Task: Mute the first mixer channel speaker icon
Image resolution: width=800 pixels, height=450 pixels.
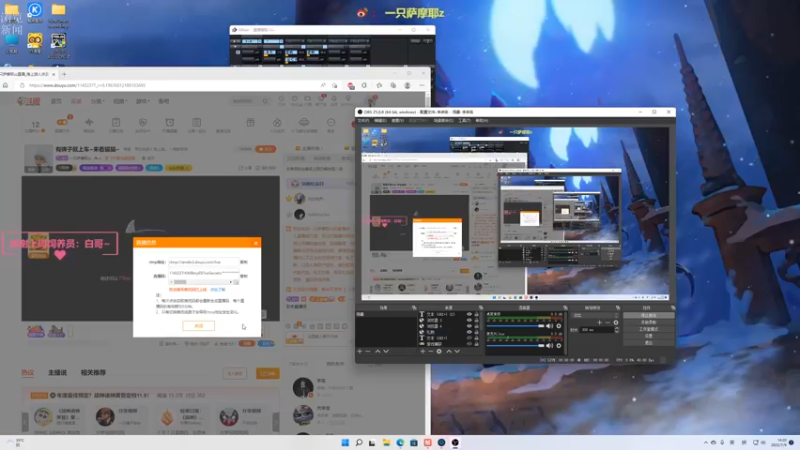Action: click(x=549, y=326)
